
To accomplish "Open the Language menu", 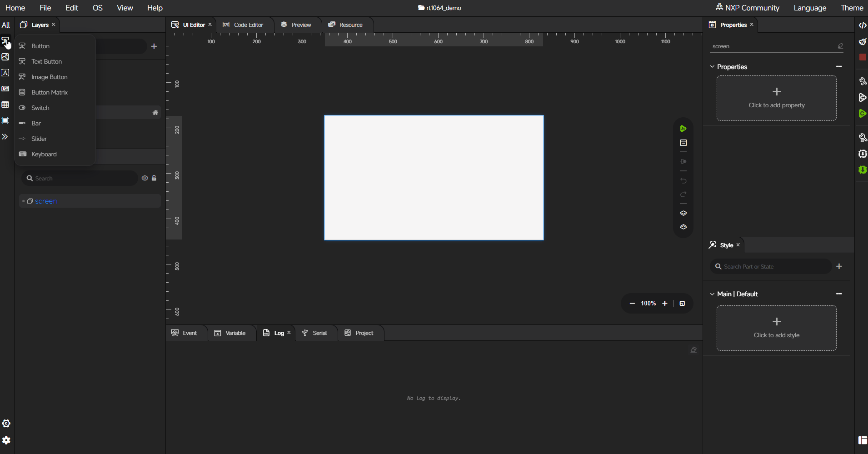I will click(810, 8).
